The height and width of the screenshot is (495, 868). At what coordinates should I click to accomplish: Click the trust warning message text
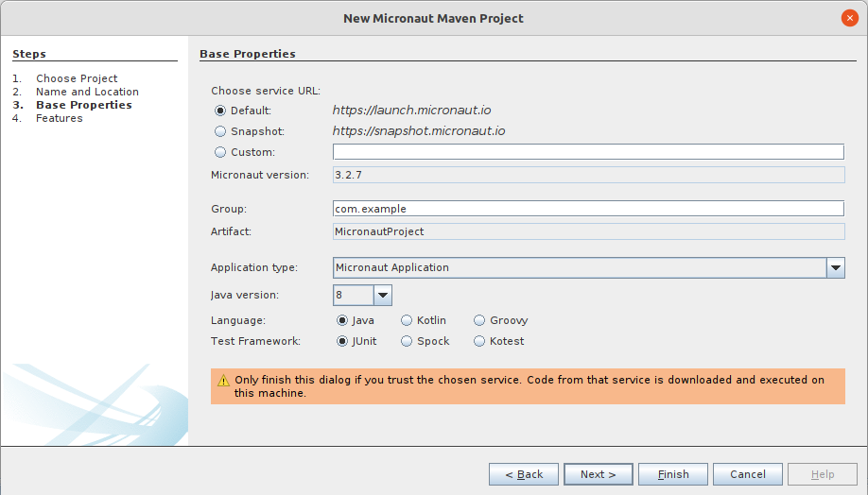[529, 386]
